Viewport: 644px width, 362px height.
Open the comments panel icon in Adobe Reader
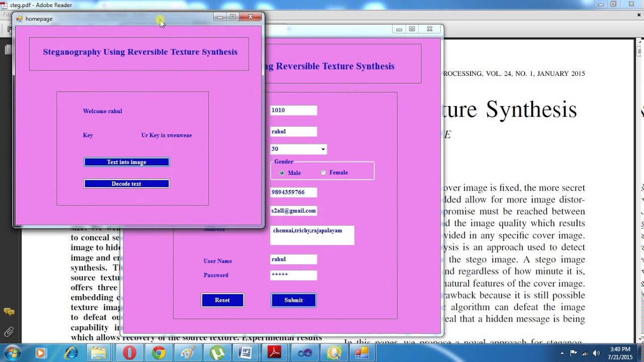tap(9, 312)
